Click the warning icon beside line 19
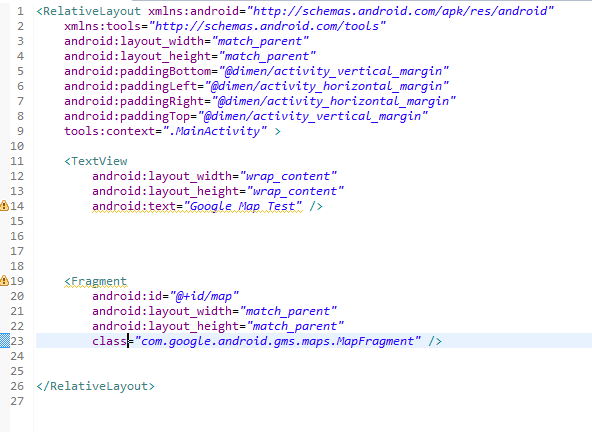Image resolution: width=592 pixels, height=432 pixels. coord(4,281)
